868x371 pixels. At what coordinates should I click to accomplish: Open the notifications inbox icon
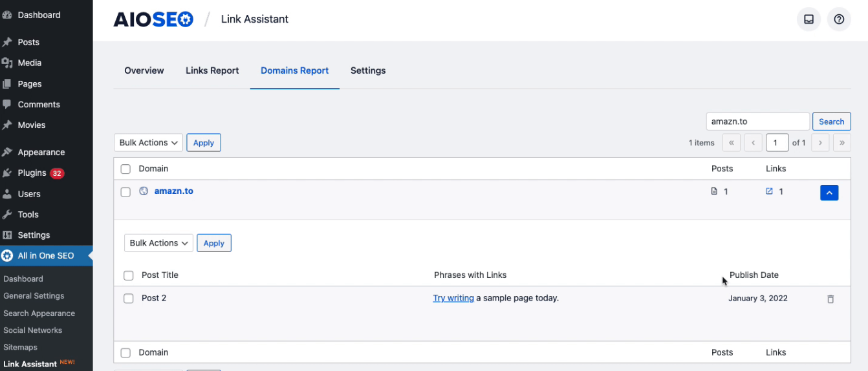[808, 19]
